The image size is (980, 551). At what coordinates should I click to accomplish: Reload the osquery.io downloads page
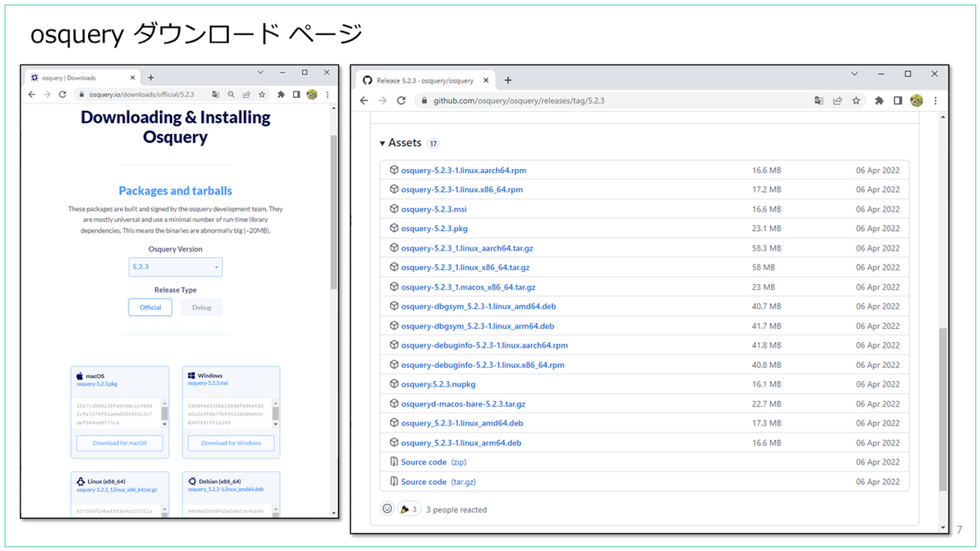click(x=62, y=94)
